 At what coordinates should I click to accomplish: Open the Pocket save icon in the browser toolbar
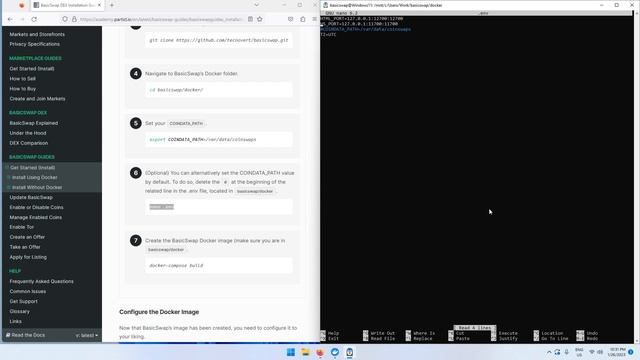click(x=290, y=19)
